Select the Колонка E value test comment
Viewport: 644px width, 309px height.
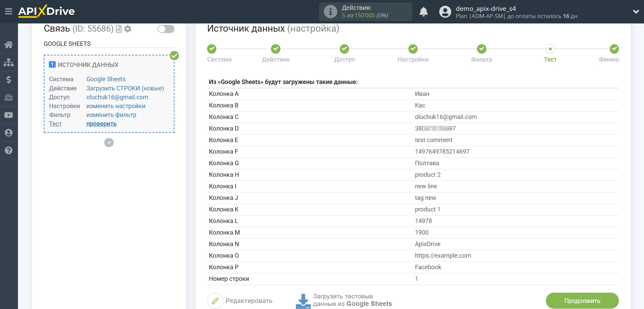434,140
